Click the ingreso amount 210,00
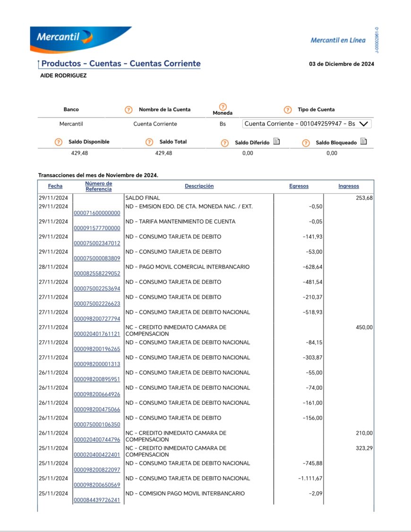Viewport: 411px width, 532px height. coord(364,433)
